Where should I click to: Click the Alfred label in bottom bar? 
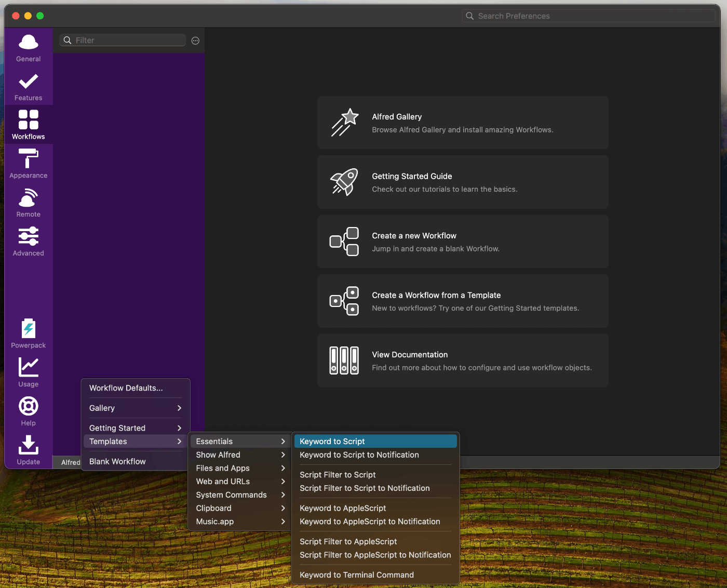coord(71,462)
